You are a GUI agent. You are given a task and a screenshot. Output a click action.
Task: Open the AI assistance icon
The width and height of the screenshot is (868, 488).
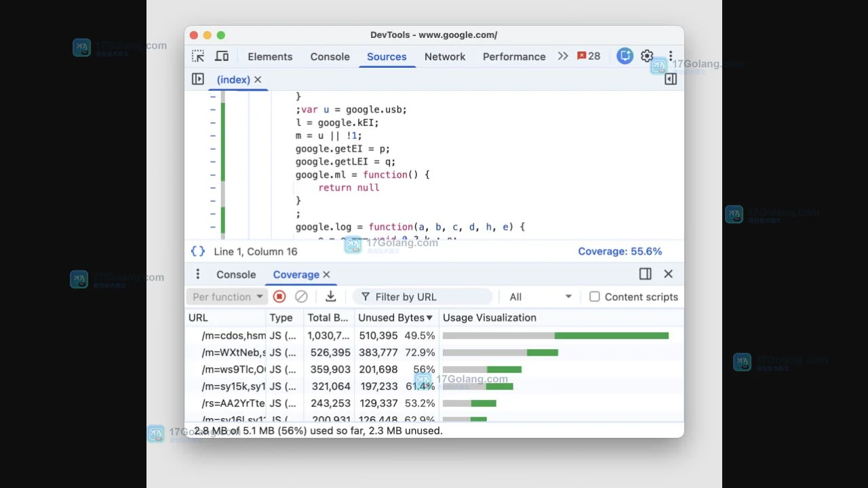coord(625,56)
